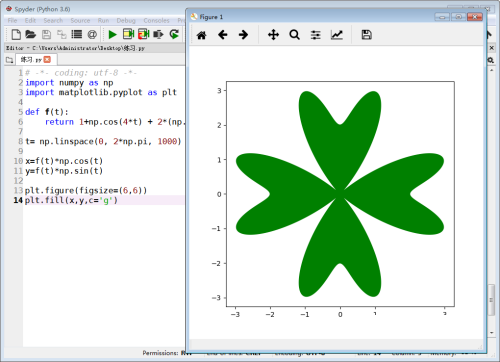The height and width of the screenshot is (362, 500).
Task: Select the Pan axes tool
Action: pyautogui.click(x=273, y=35)
